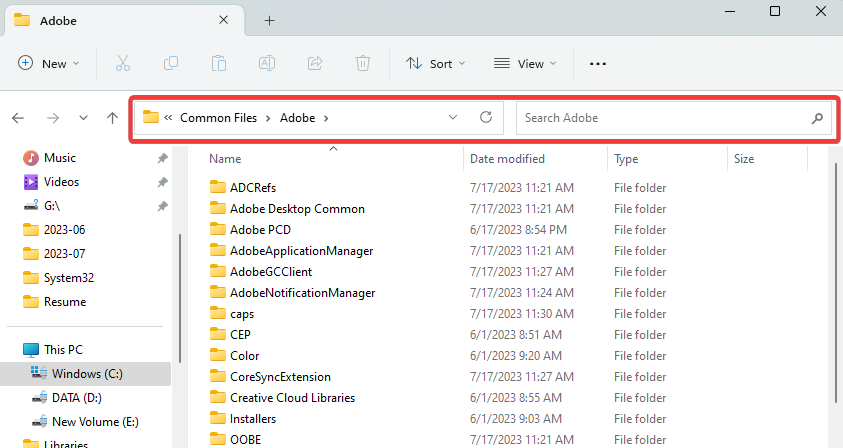Go up one folder level arrow

(x=112, y=118)
